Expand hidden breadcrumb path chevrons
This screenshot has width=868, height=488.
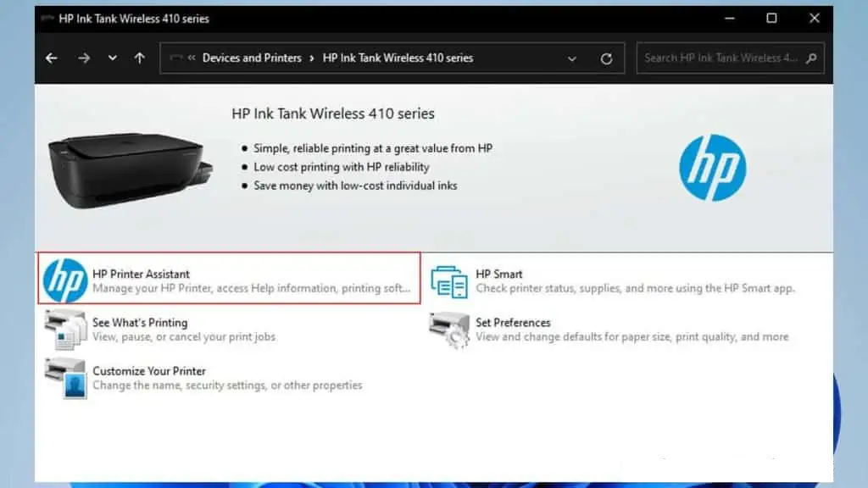point(192,58)
